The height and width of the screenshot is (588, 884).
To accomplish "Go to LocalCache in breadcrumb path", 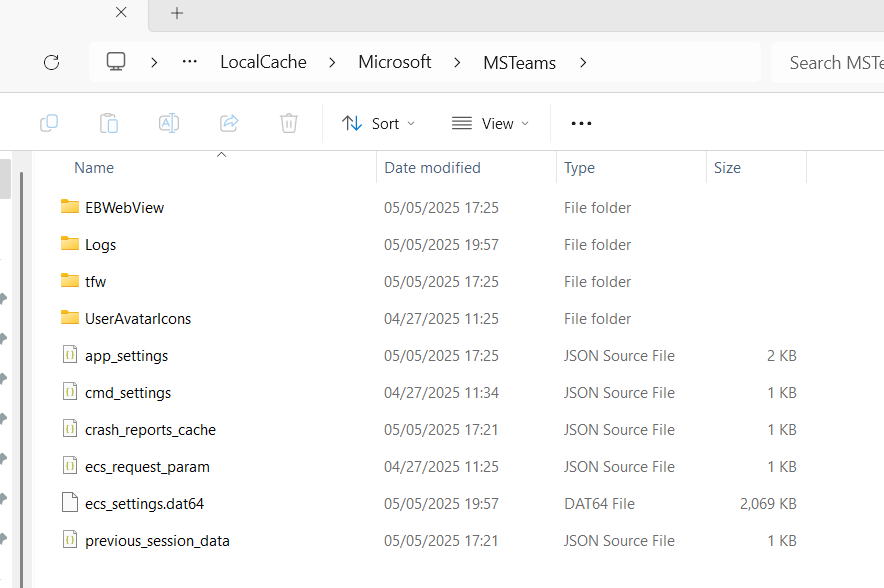I will click(x=264, y=62).
